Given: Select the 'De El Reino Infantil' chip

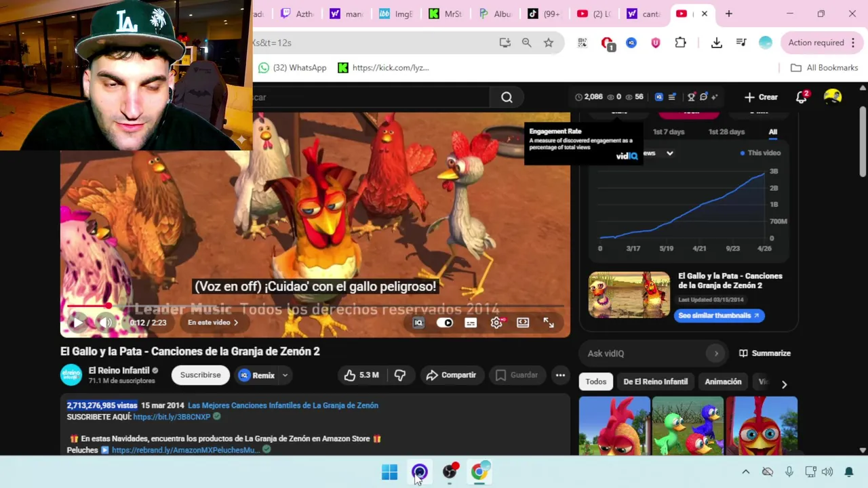Looking at the screenshot, I should tap(656, 382).
